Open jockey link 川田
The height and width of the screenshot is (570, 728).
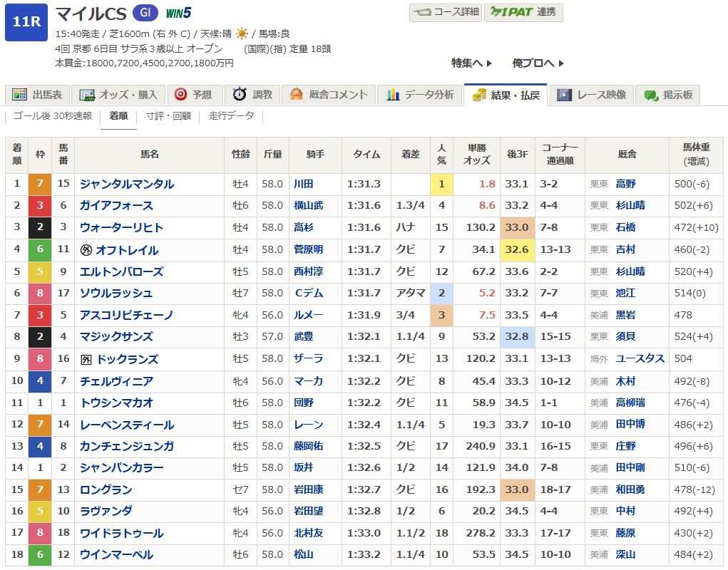(x=304, y=184)
